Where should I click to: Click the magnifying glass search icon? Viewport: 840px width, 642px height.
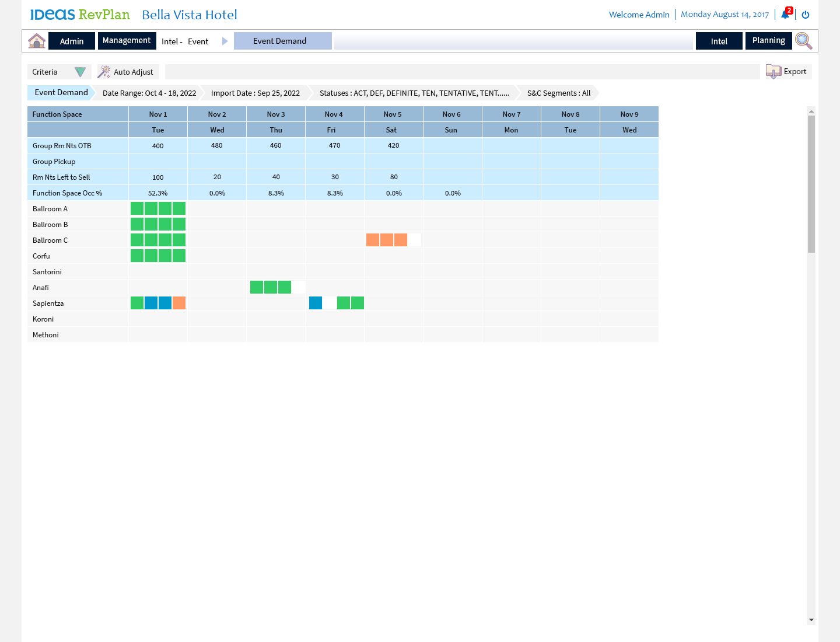point(803,41)
